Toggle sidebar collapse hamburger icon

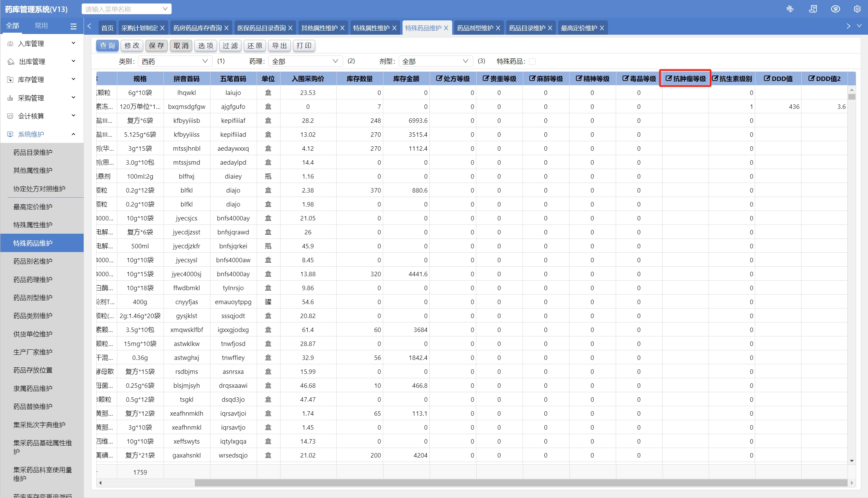click(x=73, y=26)
